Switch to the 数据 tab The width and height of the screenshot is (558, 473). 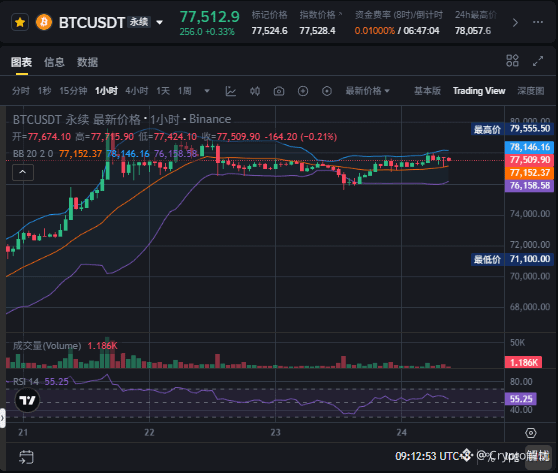(x=87, y=62)
